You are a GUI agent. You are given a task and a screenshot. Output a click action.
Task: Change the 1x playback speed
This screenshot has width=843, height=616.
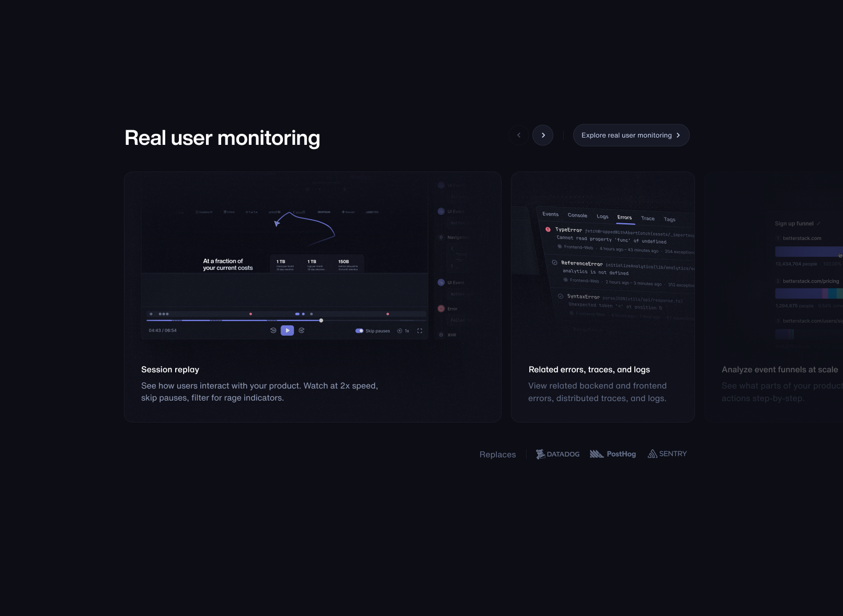tap(403, 331)
